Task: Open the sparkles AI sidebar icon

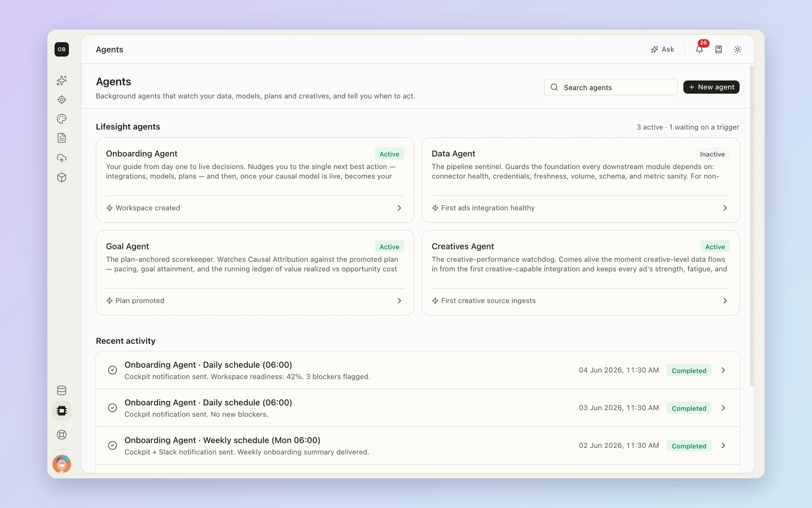Action: click(x=62, y=80)
